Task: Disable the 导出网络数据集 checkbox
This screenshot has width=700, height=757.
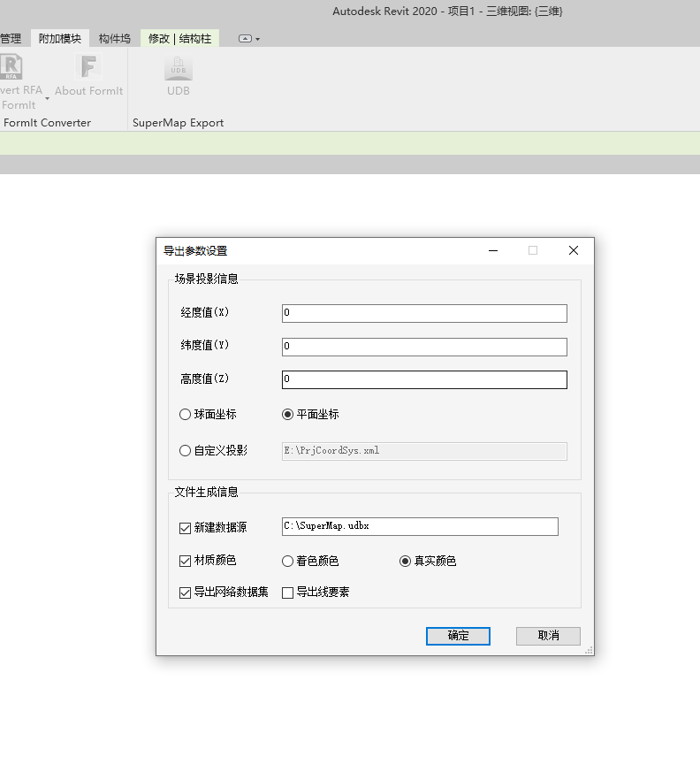Action: (186, 593)
